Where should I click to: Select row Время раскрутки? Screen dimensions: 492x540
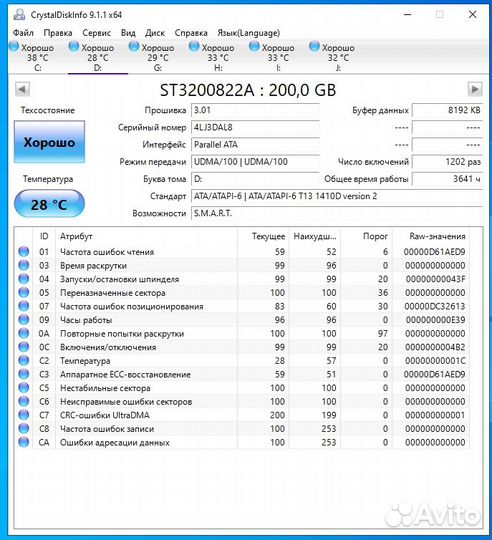tap(242, 265)
